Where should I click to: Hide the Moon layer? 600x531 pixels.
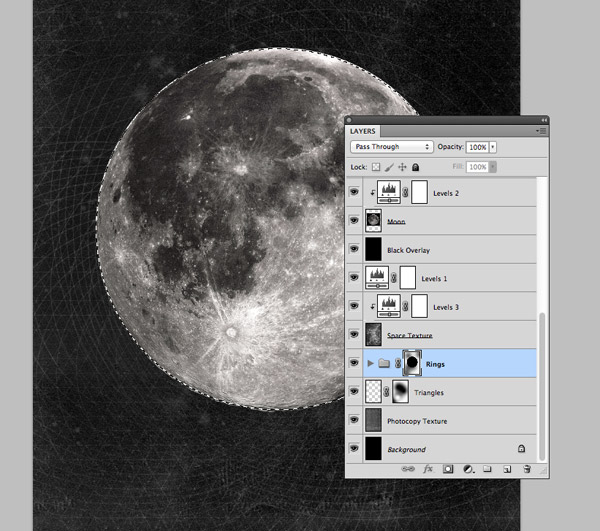coord(355,221)
